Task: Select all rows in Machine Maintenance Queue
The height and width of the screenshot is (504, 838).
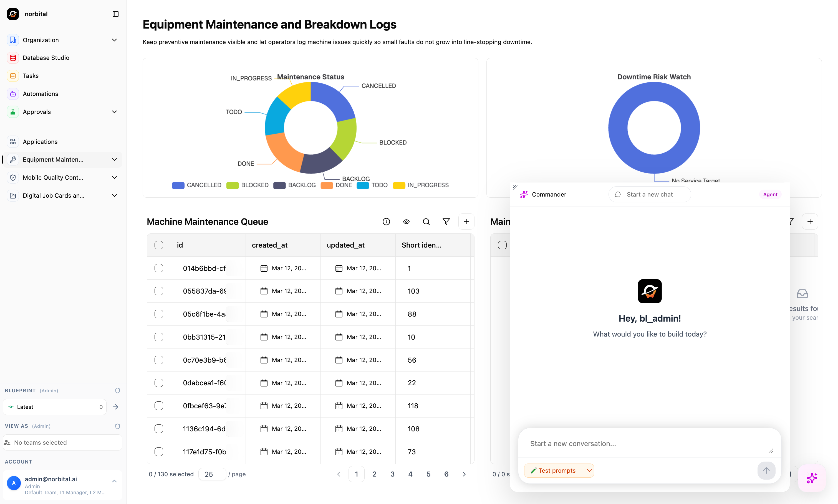Action: click(x=159, y=245)
